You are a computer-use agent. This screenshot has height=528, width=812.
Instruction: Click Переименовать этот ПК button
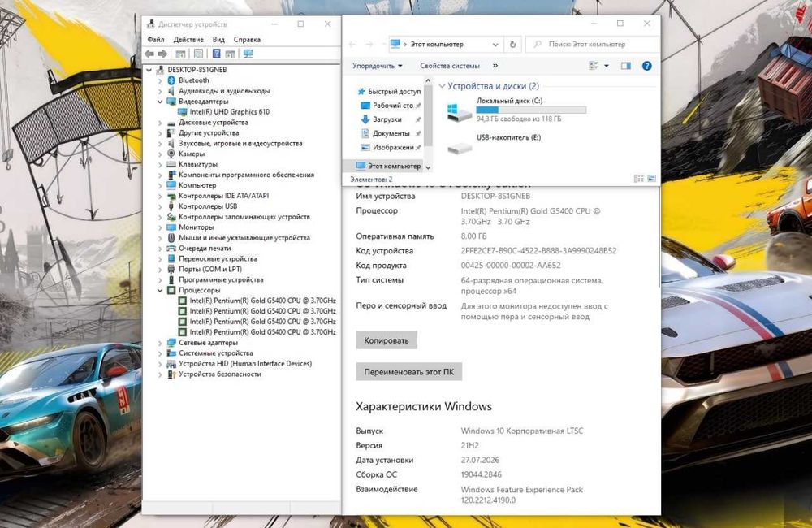point(409,371)
